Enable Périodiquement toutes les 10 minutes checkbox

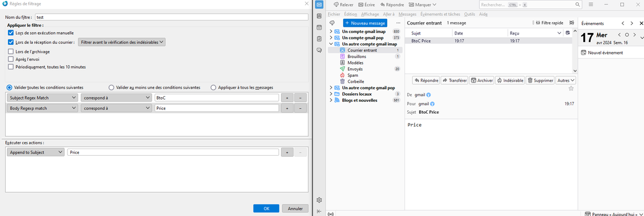pyautogui.click(x=11, y=67)
